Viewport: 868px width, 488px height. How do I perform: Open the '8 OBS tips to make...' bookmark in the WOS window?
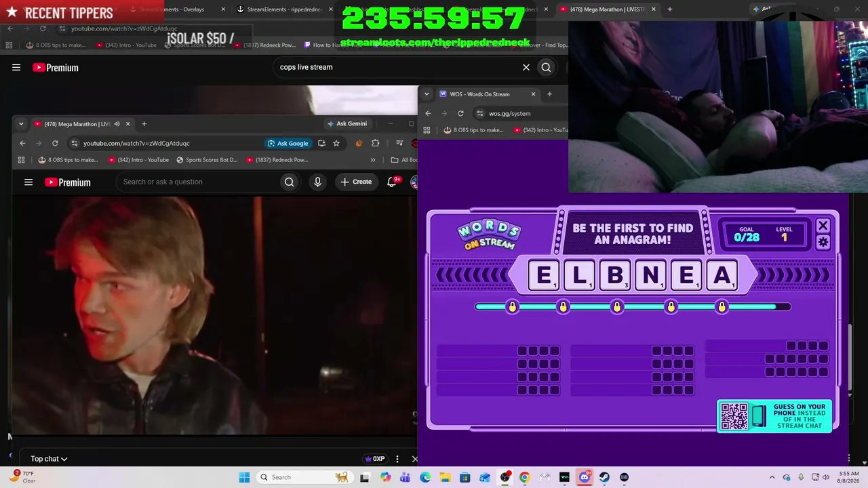pyautogui.click(x=473, y=130)
